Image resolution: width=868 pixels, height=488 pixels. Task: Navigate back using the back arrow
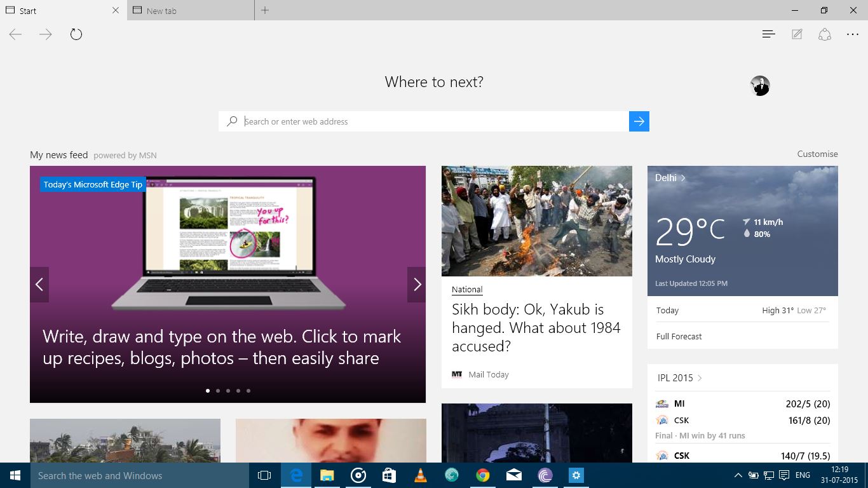point(15,34)
